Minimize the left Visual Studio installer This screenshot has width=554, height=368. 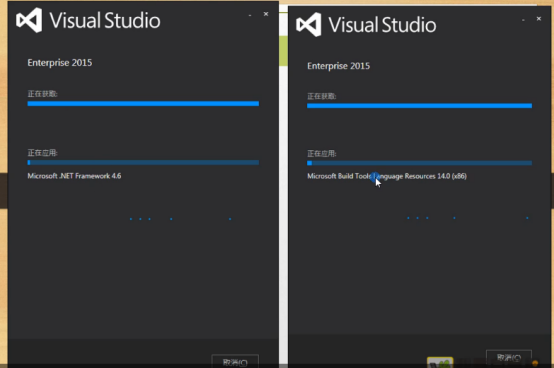point(250,15)
